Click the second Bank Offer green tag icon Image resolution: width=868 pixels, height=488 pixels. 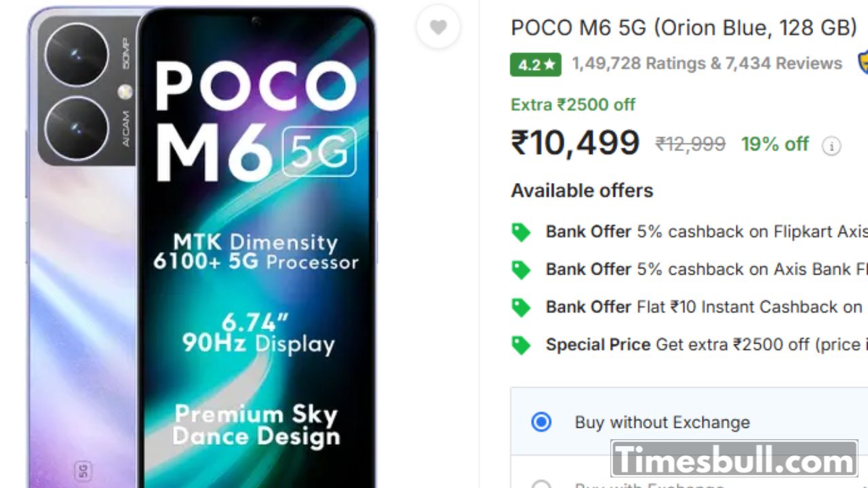pyautogui.click(x=521, y=270)
